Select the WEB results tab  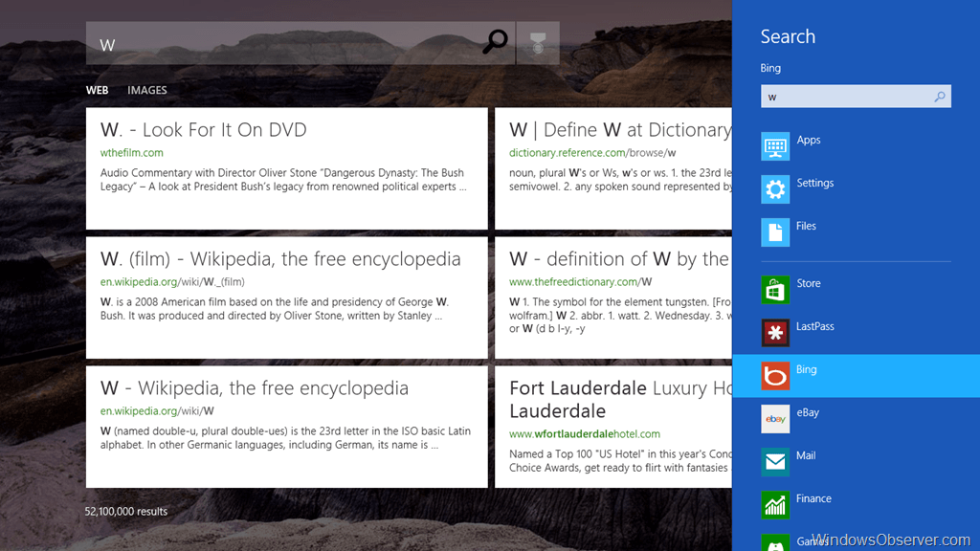click(97, 91)
